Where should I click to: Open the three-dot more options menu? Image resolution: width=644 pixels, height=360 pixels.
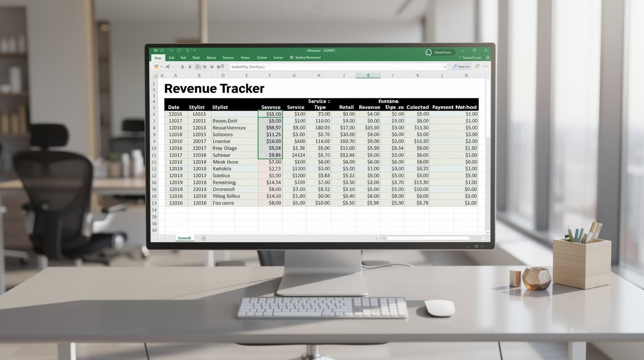(485, 67)
